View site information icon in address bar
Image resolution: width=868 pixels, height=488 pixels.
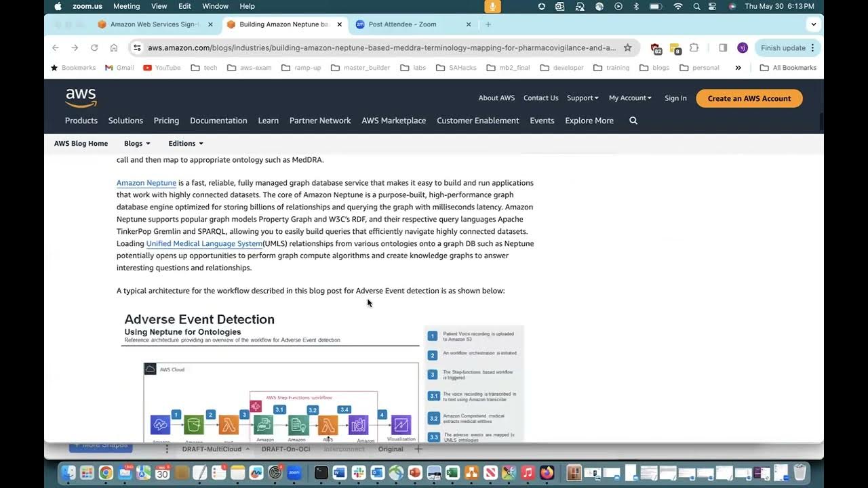click(137, 47)
